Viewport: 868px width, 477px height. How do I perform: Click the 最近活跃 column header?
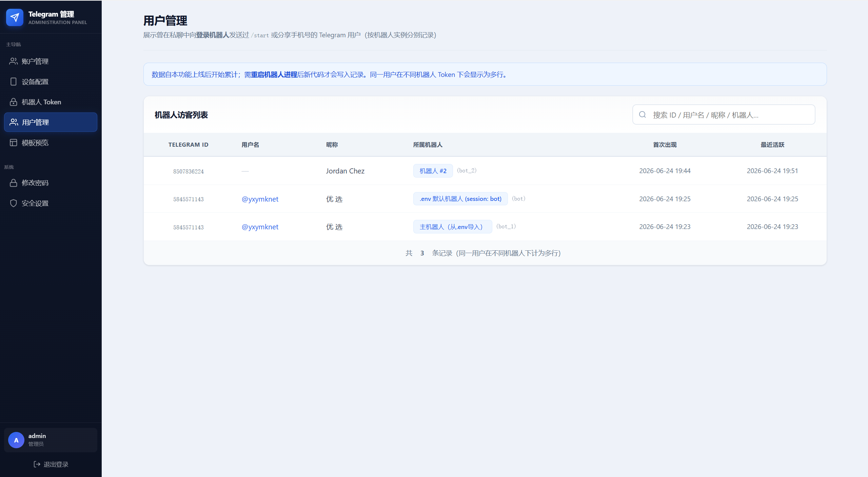point(772,145)
